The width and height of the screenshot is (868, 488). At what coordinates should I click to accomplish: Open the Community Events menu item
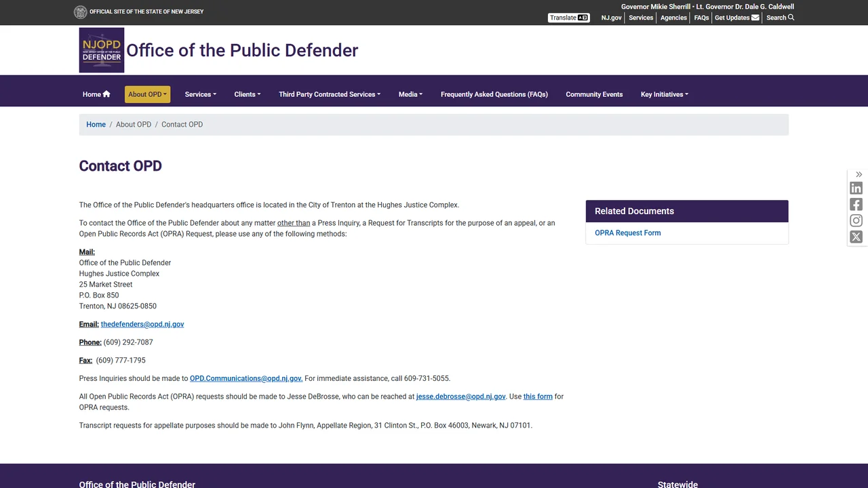(x=594, y=94)
